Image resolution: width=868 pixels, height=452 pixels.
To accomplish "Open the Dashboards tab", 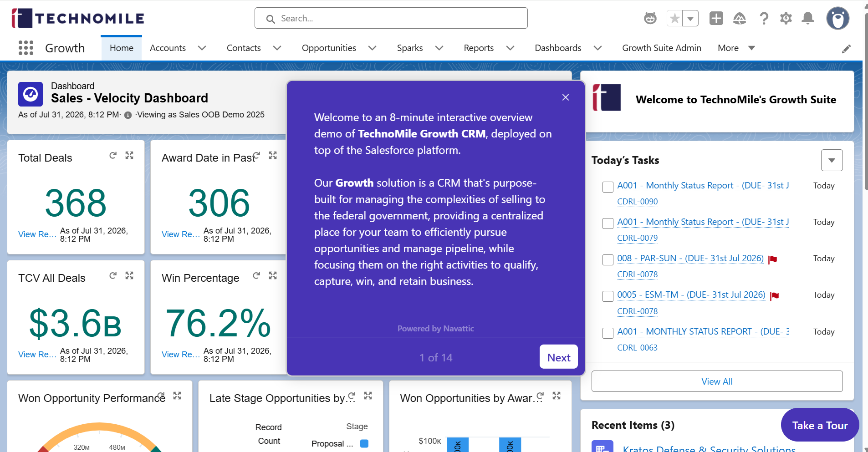I will coord(558,48).
